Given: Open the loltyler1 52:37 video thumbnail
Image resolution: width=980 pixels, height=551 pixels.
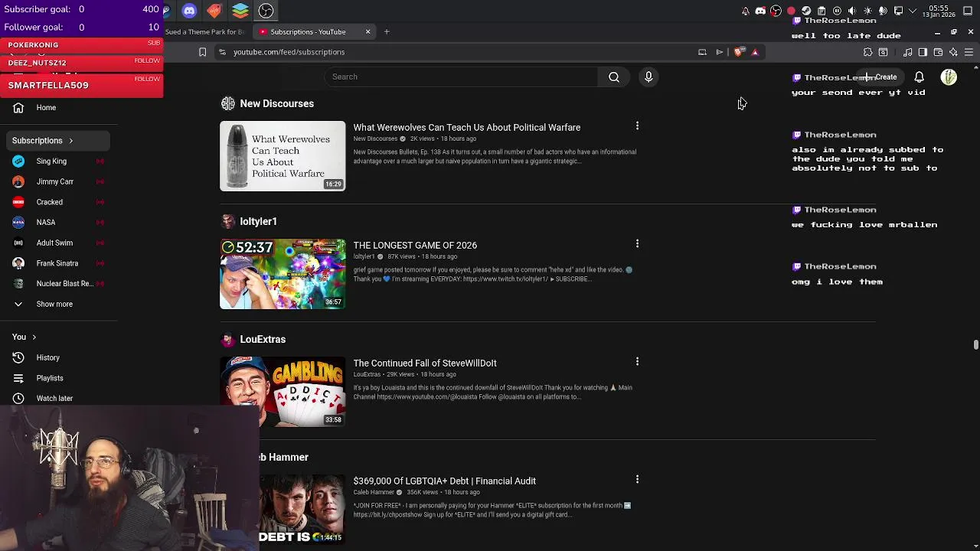Looking at the screenshot, I should (283, 274).
